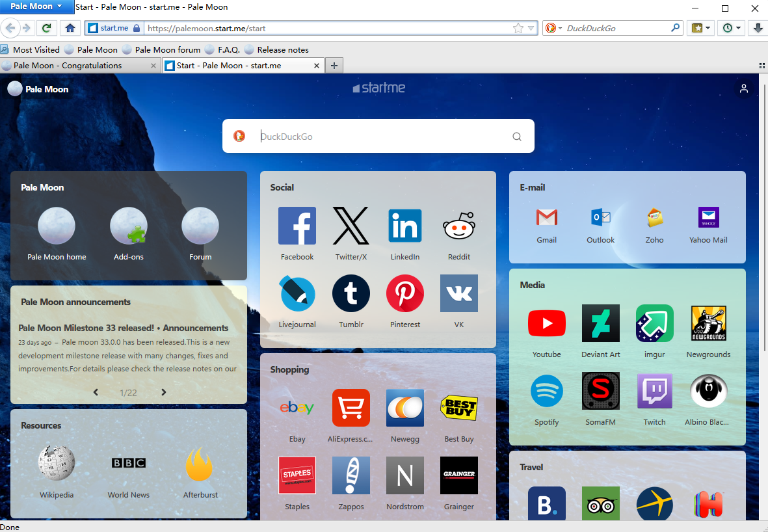Click the magnifier in page search box

click(517, 136)
